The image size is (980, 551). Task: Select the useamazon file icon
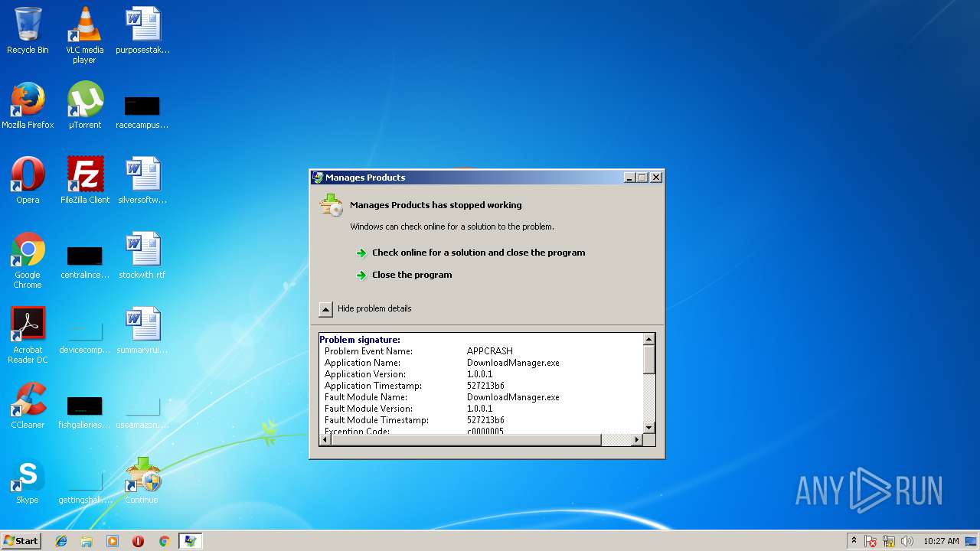(142, 412)
